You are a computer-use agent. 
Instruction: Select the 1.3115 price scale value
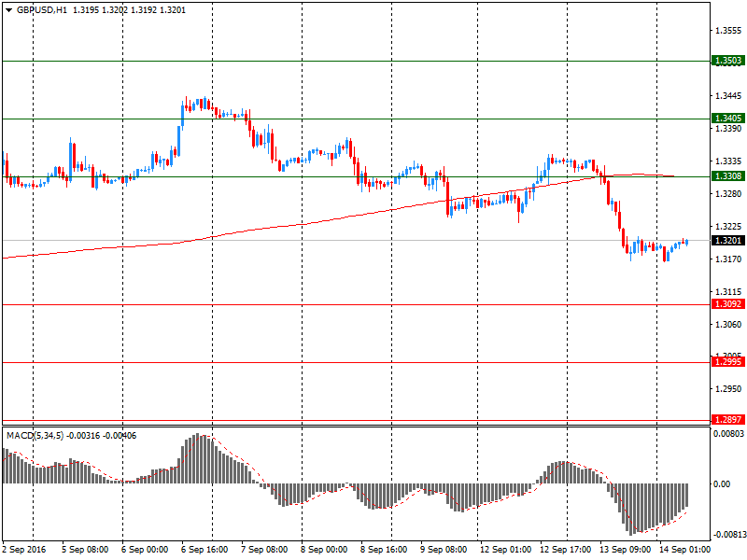point(728,291)
